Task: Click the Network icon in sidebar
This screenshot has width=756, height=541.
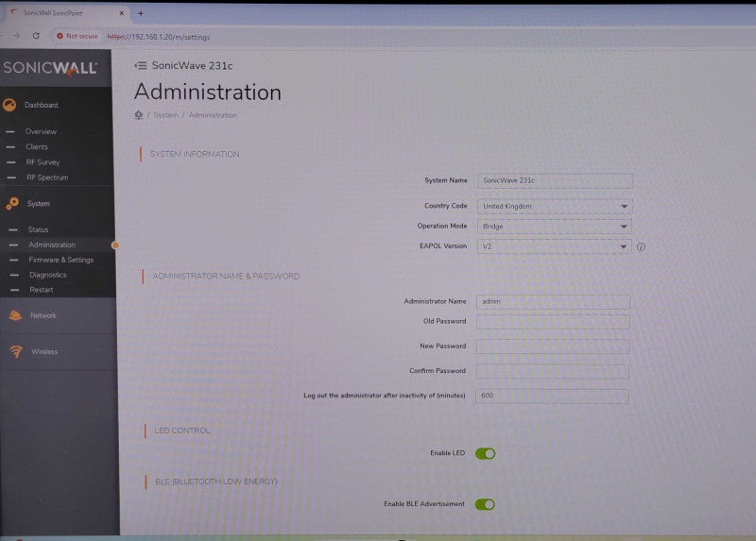Action: [x=15, y=315]
